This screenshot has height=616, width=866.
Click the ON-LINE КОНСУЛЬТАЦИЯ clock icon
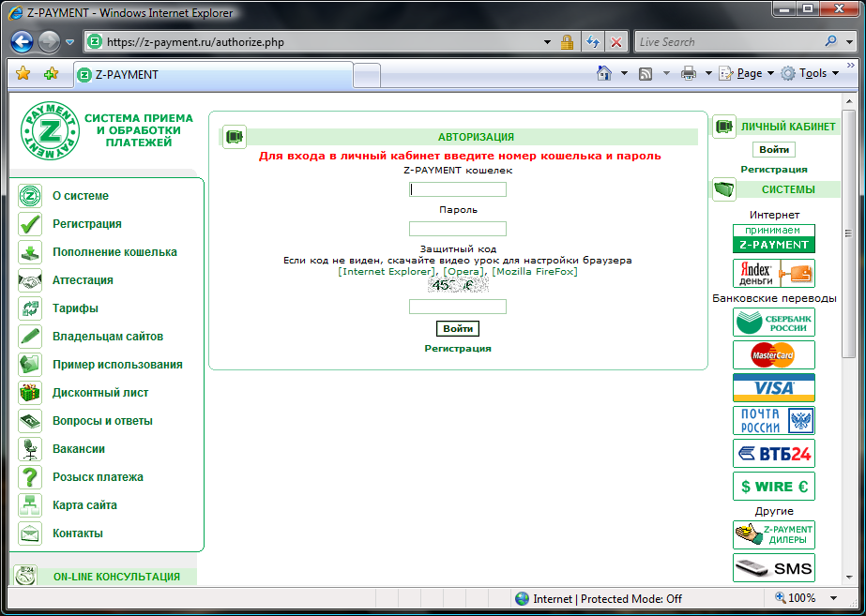pos(24,575)
